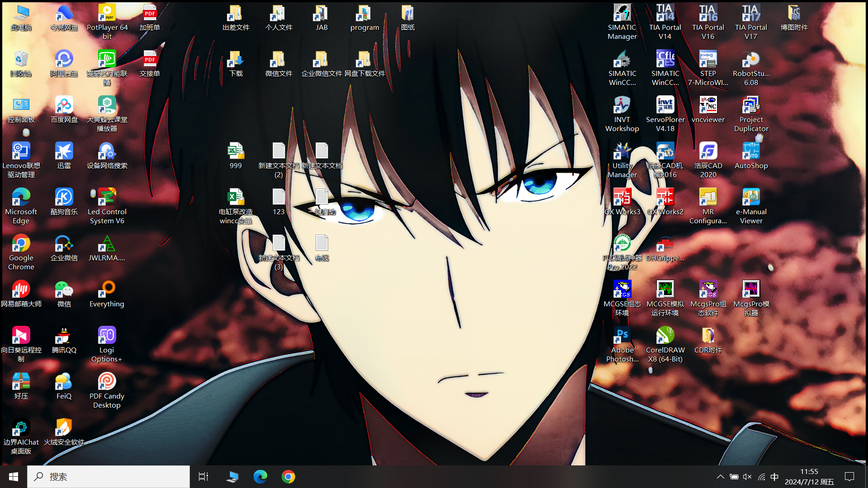Viewport: 868px width, 488px height.
Task: Click the taskbar clock and date
Action: (809, 477)
